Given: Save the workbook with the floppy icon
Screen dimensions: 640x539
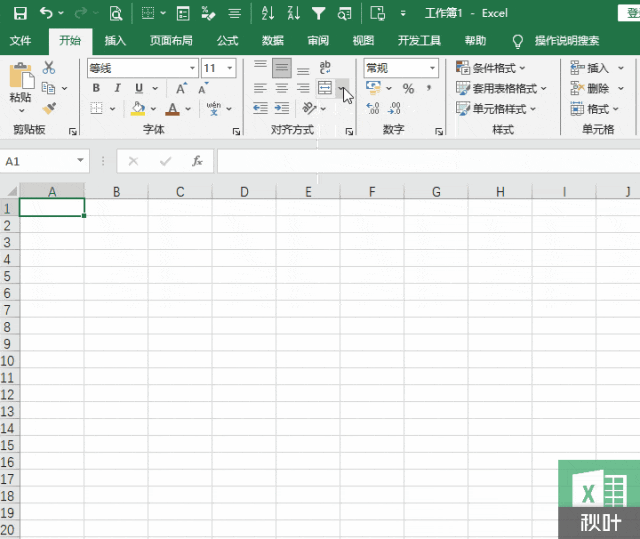Looking at the screenshot, I should tap(20, 13).
